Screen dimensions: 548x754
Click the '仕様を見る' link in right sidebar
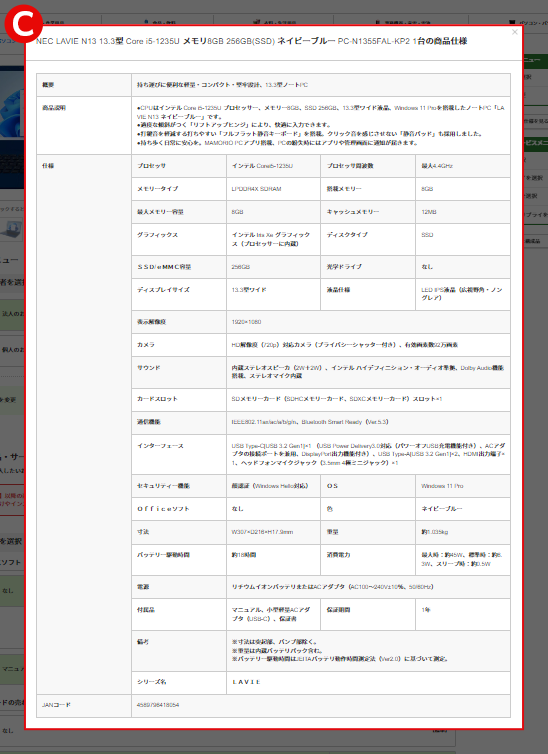tap(536, 121)
